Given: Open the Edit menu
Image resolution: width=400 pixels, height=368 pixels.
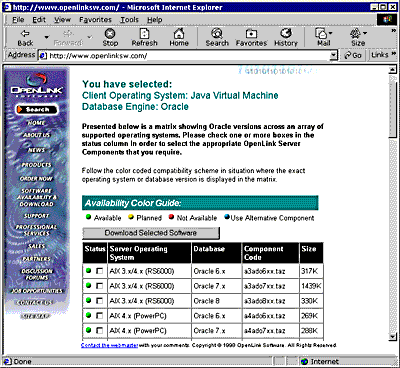Looking at the screenshot, I should (39, 20).
